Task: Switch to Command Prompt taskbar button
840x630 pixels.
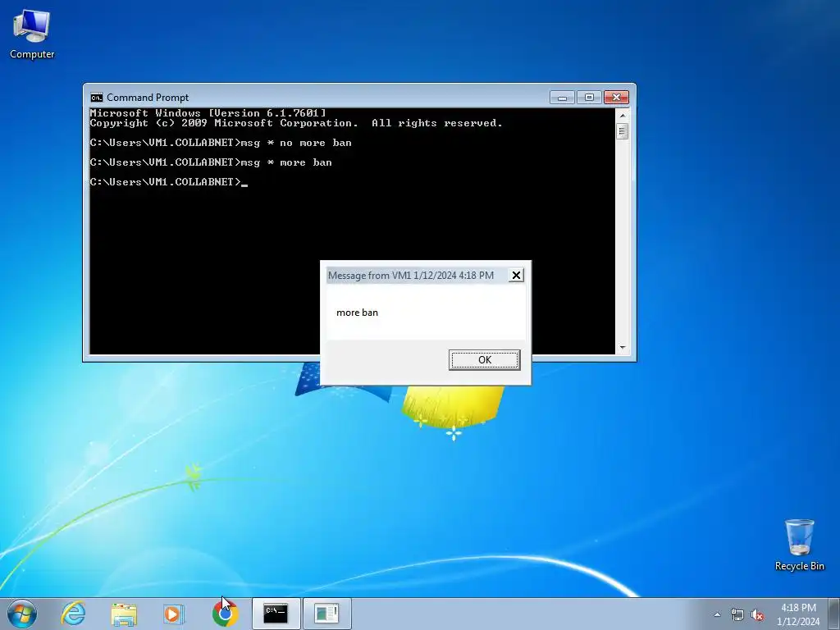Action: click(276, 614)
